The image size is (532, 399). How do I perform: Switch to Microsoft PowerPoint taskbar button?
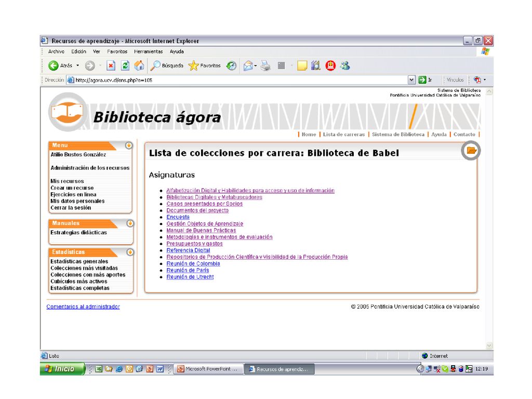(x=209, y=369)
